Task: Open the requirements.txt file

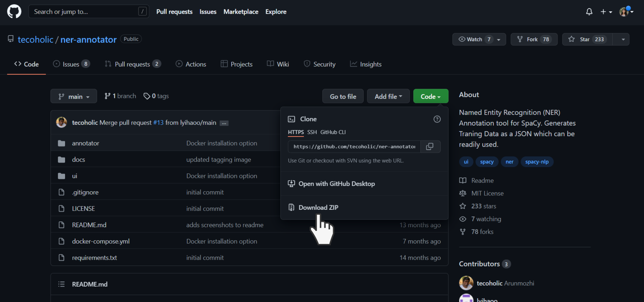Action: 95,258
